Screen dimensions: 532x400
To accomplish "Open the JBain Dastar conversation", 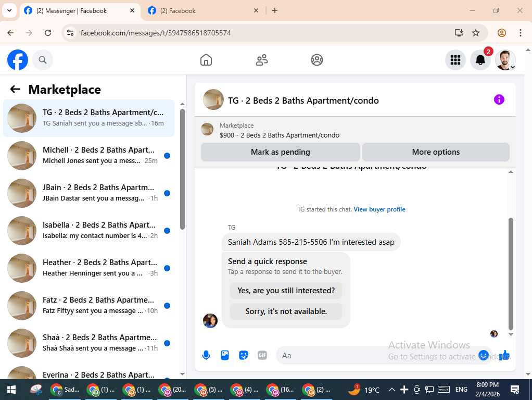I will pos(88,193).
